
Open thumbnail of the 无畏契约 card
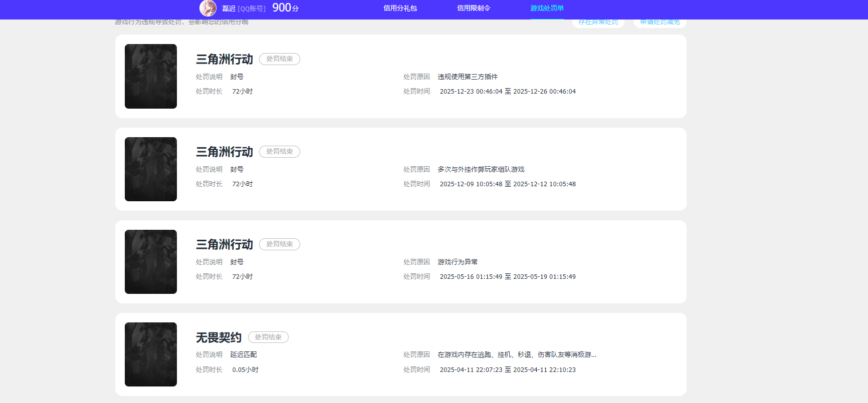(151, 354)
